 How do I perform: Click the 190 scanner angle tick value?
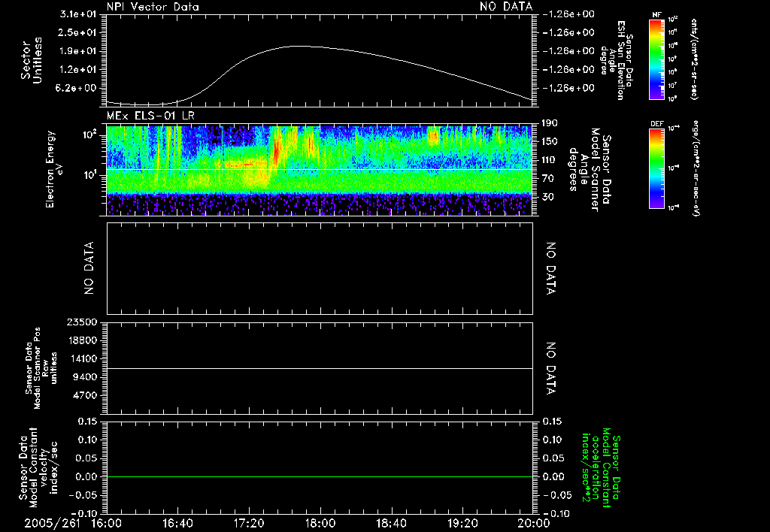click(549, 122)
